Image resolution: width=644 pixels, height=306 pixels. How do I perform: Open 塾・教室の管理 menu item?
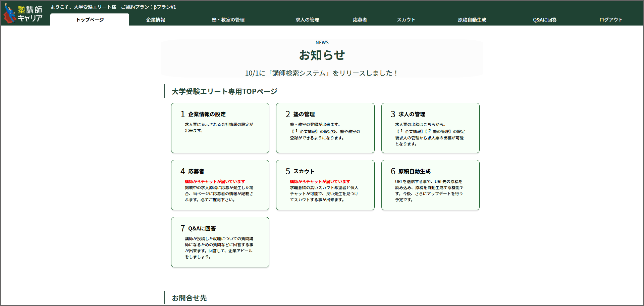coord(228,20)
